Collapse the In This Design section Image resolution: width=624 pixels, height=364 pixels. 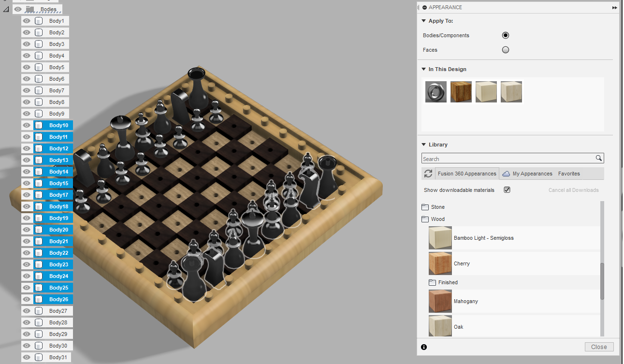point(423,69)
